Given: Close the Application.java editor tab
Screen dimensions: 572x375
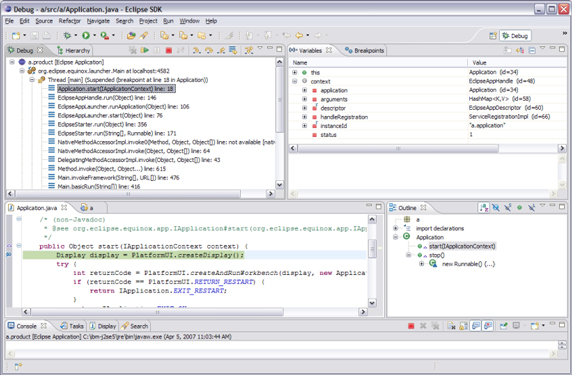Looking at the screenshot, I should click(x=64, y=208).
